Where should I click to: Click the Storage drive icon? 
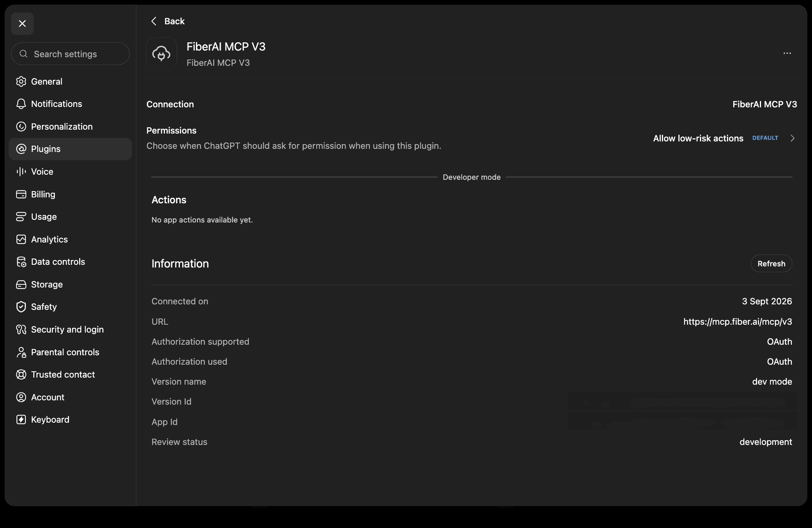[21, 284]
